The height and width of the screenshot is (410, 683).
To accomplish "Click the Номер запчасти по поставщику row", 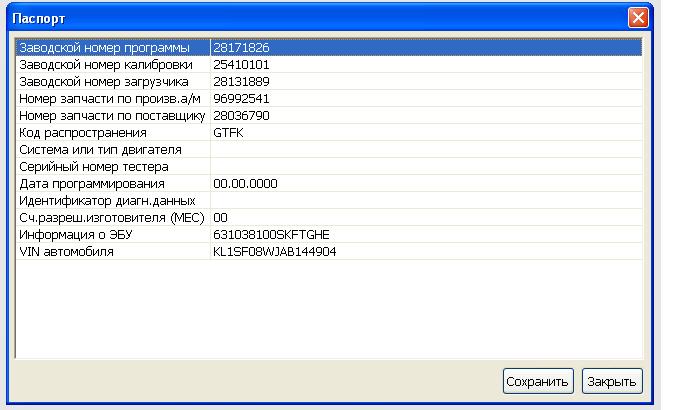I will 112,116.
